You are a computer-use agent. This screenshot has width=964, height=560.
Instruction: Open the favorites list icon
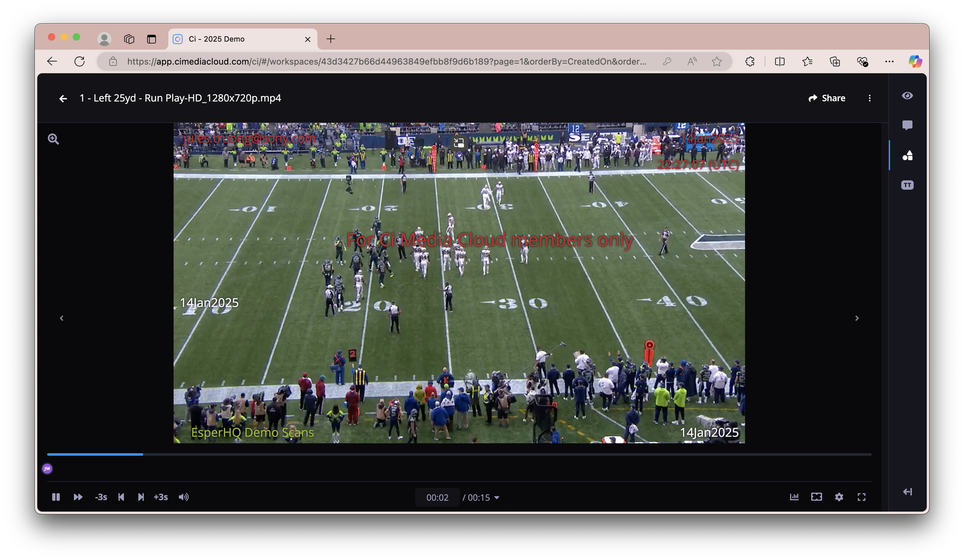tap(807, 61)
